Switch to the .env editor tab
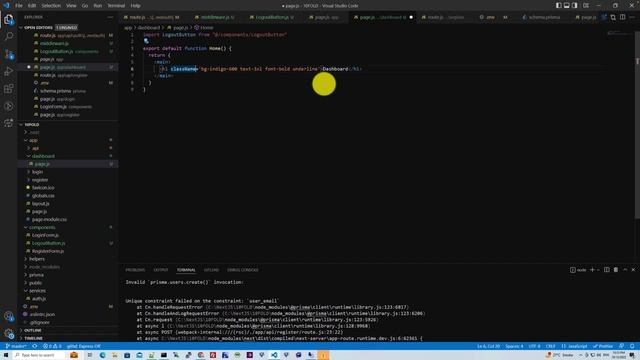Viewport: 640px width, 360px height. point(490,17)
